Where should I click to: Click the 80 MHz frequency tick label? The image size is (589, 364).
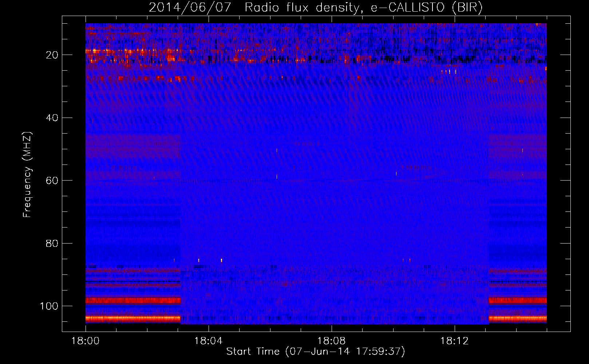coord(52,244)
